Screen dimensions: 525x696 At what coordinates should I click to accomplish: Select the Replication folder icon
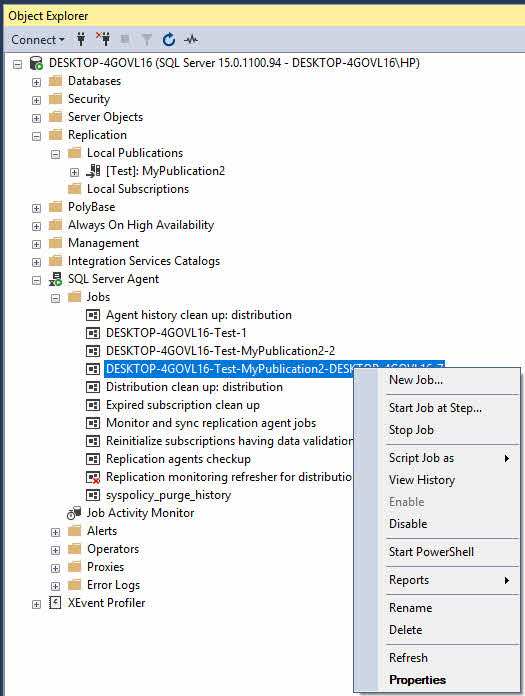pyautogui.click(x=55, y=135)
